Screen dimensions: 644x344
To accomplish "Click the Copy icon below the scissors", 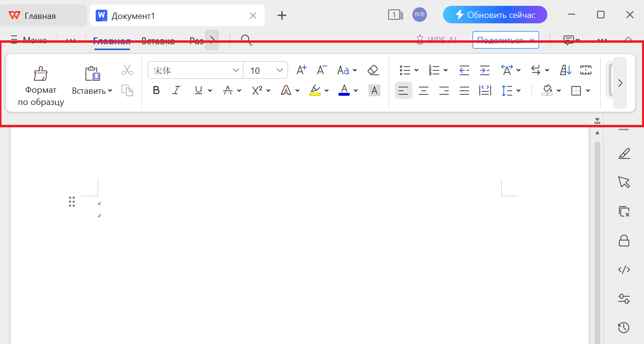I will [127, 90].
